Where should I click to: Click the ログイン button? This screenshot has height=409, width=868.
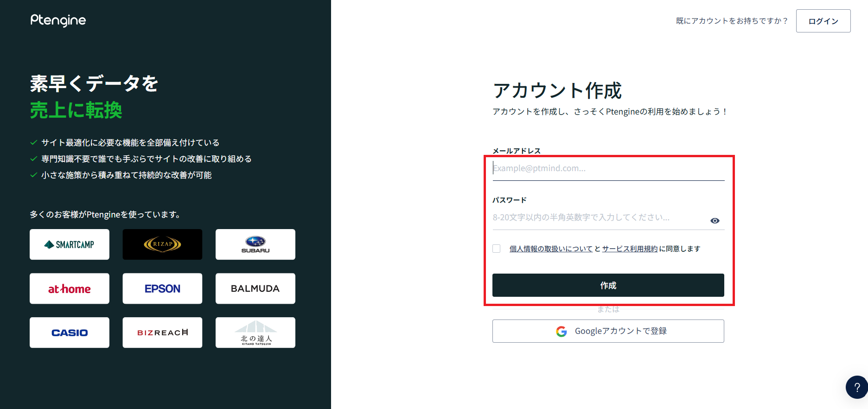coord(823,21)
